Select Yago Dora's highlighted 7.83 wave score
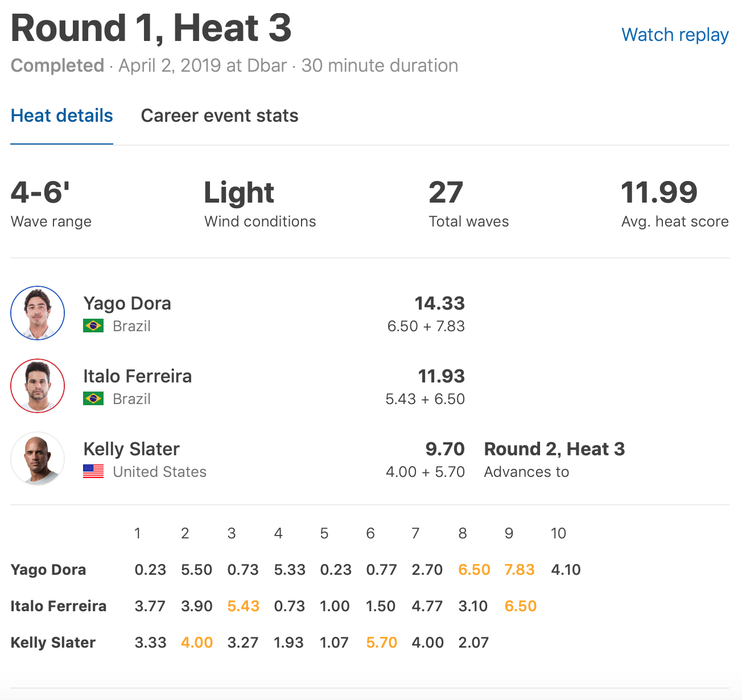742x700 pixels. click(x=520, y=570)
